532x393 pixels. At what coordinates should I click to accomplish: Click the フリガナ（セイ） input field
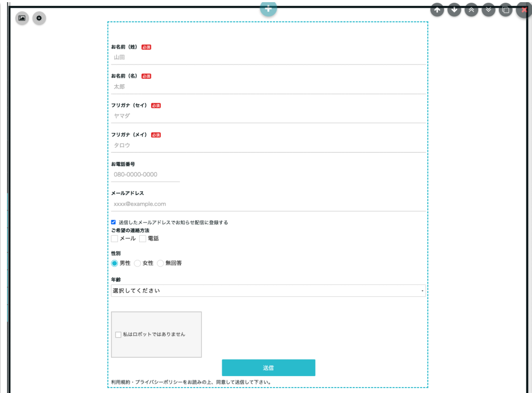coord(268,116)
